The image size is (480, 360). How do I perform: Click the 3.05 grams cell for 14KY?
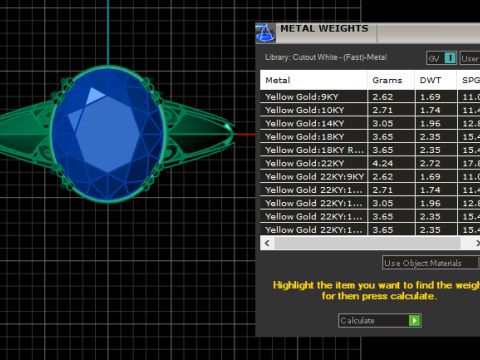[x=391, y=123]
